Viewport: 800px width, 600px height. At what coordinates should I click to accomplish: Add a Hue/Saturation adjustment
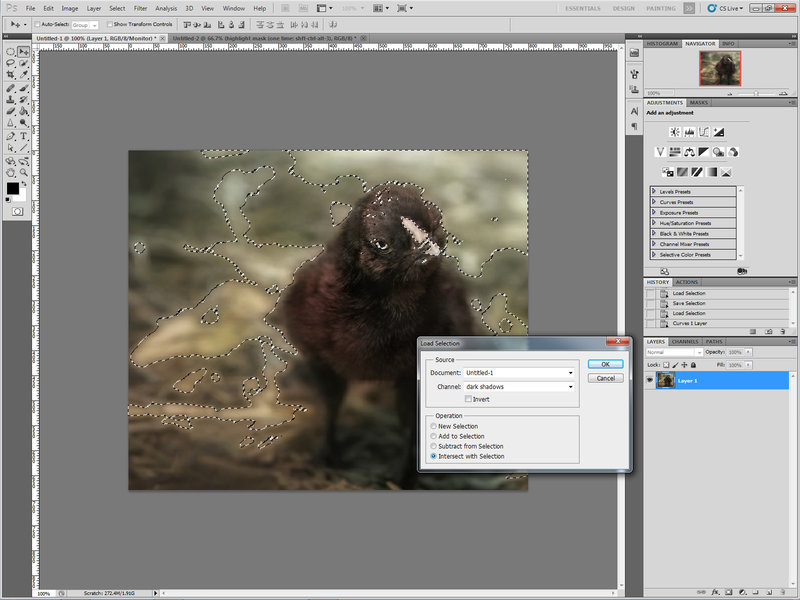674,152
